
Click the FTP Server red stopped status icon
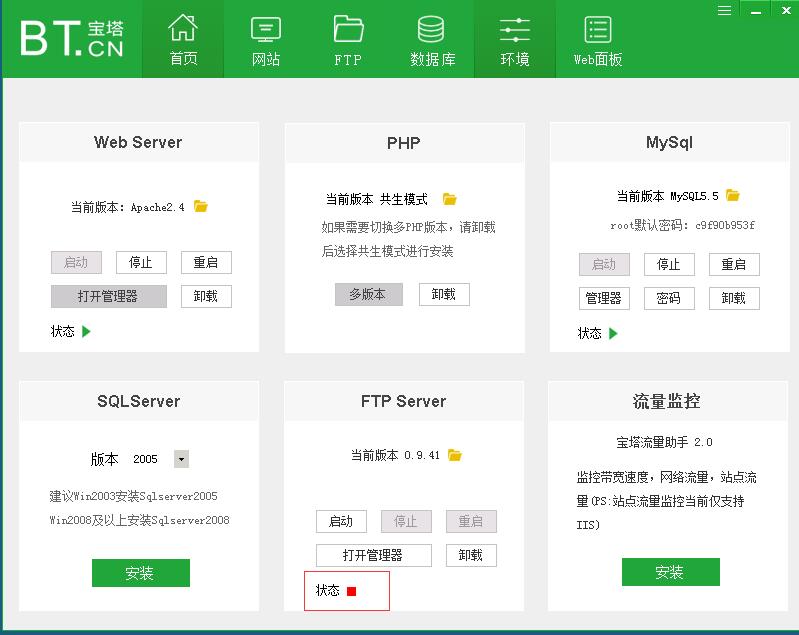click(x=352, y=591)
